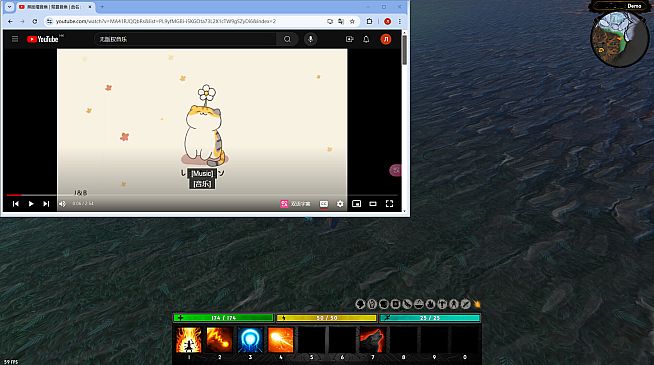Select empty hotbar slot 0

[465, 340]
